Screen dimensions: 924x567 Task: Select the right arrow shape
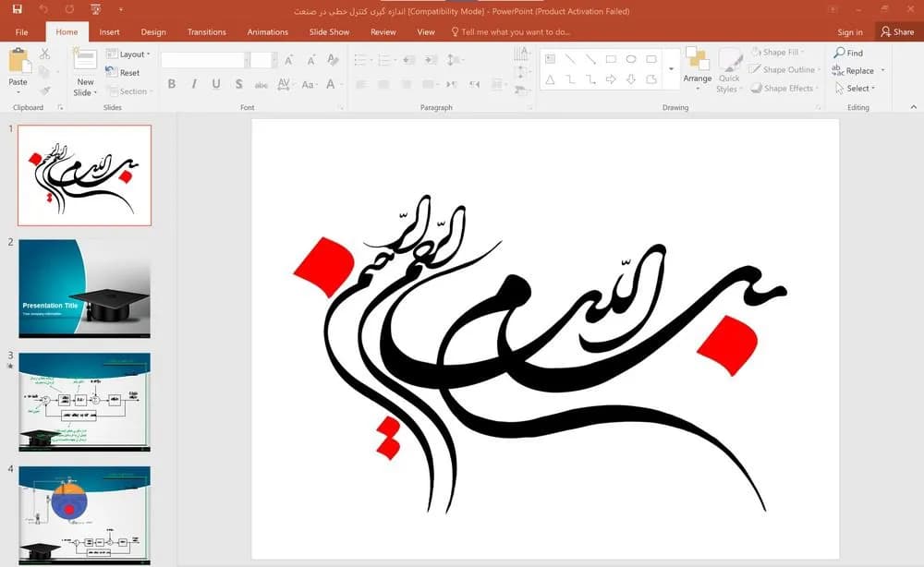[x=611, y=79]
